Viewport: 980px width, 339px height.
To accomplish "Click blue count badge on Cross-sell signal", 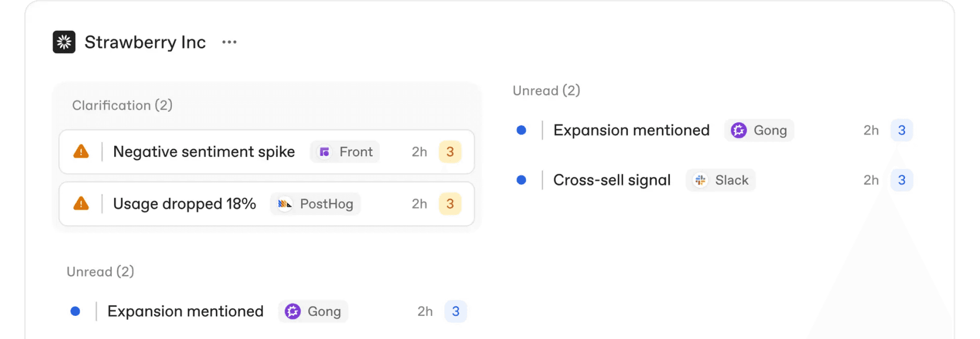I will pos(901,180).
